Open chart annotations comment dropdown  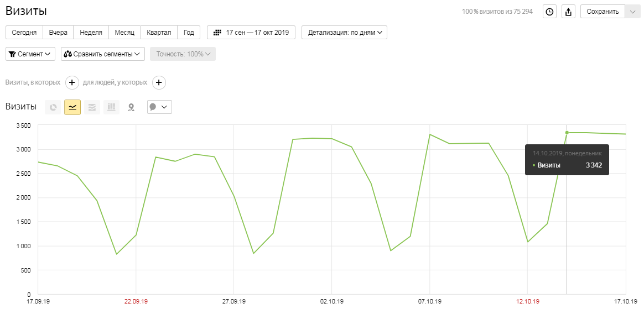pyautogui.click(x=159, y=107)
